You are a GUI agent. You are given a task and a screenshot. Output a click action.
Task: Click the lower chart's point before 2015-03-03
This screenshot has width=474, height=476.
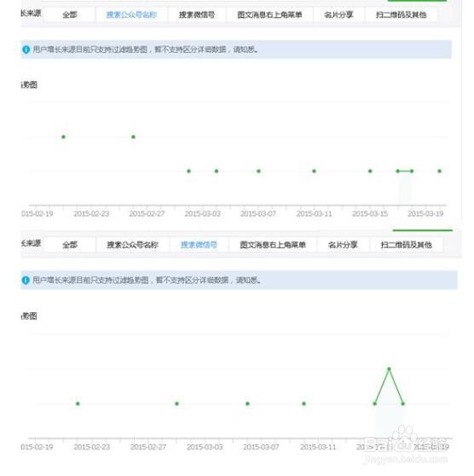tap(177, 403)
